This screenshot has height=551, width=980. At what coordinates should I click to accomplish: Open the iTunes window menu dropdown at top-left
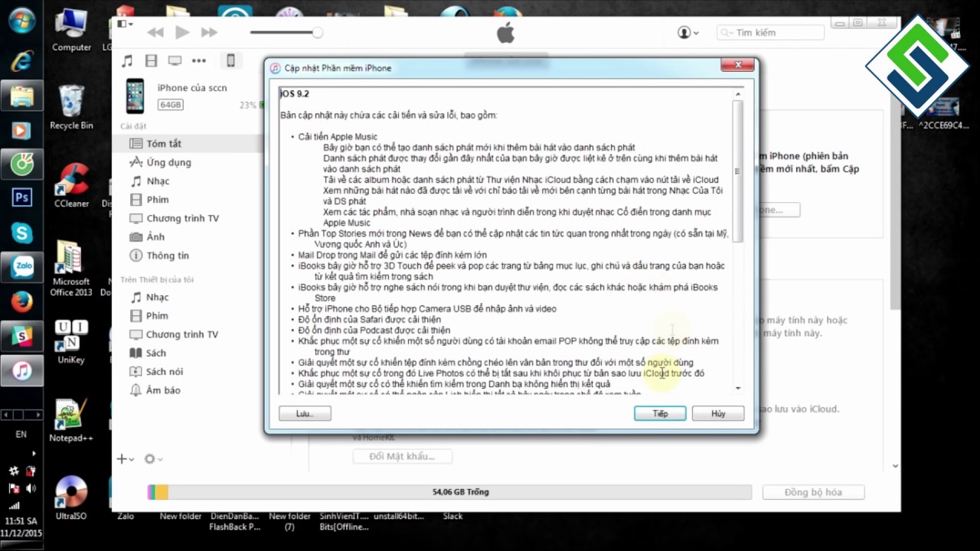pos(125,24)
